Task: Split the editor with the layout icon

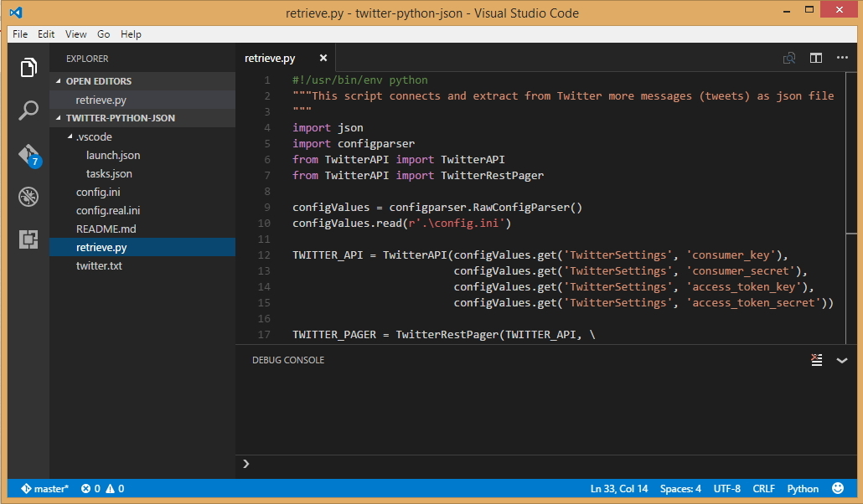Action: point(816,58)
